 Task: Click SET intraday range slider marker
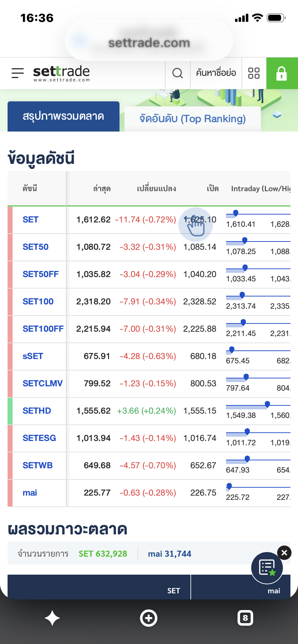click(x=236, y=213)
